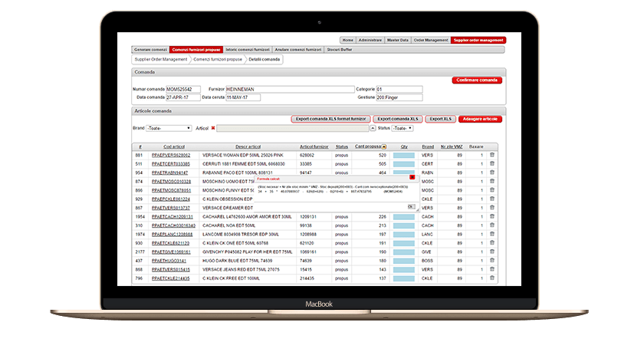Image resolution: width=644 pixels, height=342 pixels.
Task: Close the Formula calcul popup
Action: pos(412,177)
